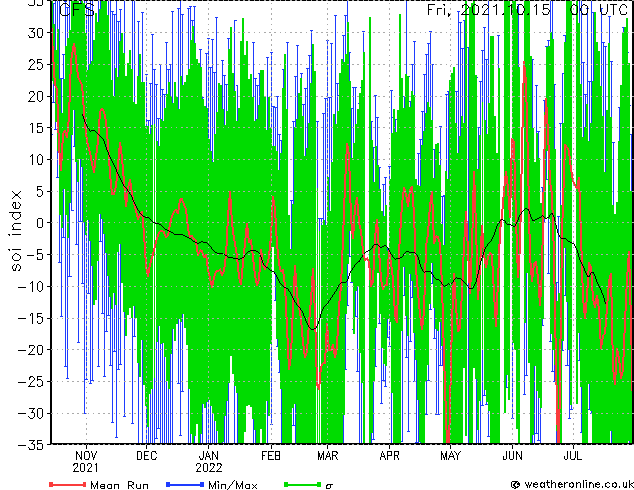
Task: Click the '-30' y-axis value
Action: click(30, 413)
